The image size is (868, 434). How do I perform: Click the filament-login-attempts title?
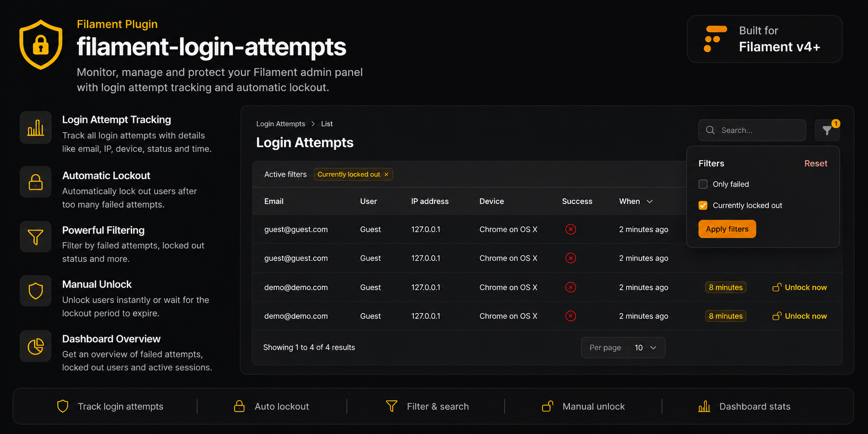pos(211,47)
